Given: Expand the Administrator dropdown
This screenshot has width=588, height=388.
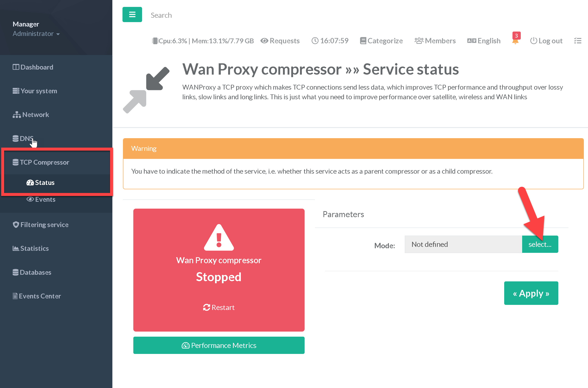Looking at the screenshot, I should point(36,34).
